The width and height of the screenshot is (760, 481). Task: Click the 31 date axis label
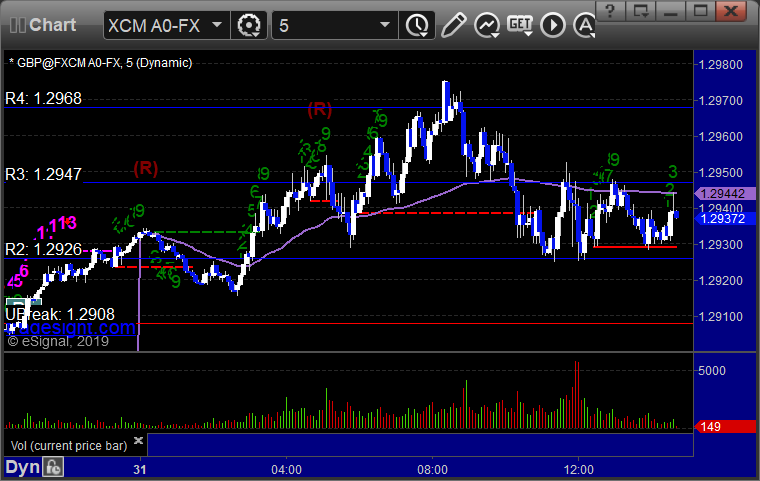pos(140,470)
